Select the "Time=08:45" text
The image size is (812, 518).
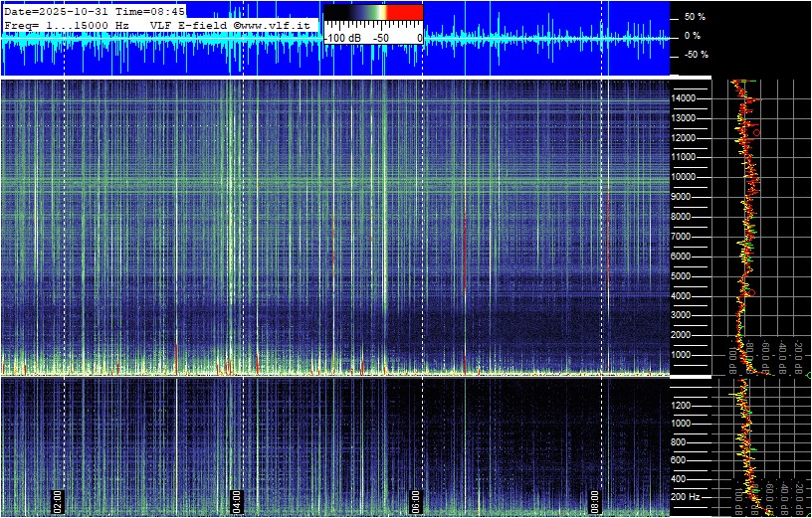(x=149, y=11)
